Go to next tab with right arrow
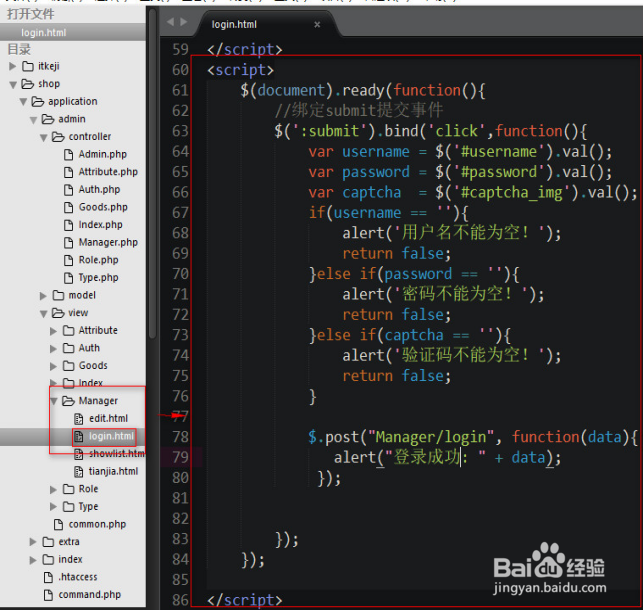 tap(183, 22)
